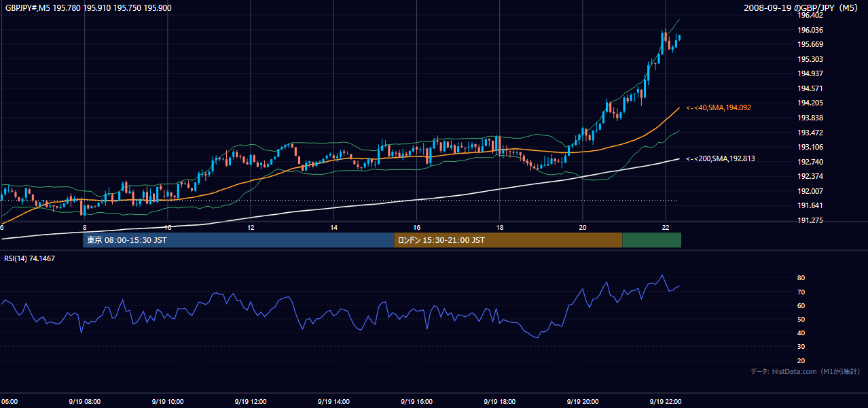Image resolution: width=868 pixels, height=408 pixels.
Task: Click the hour tick 20 under the price chart
Action: click(x=583, y=227)
